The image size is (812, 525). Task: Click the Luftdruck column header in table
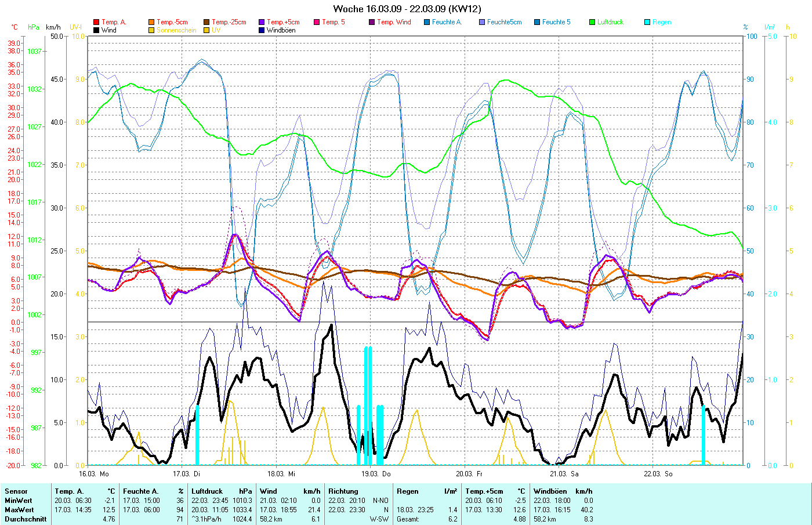[207, 491]
